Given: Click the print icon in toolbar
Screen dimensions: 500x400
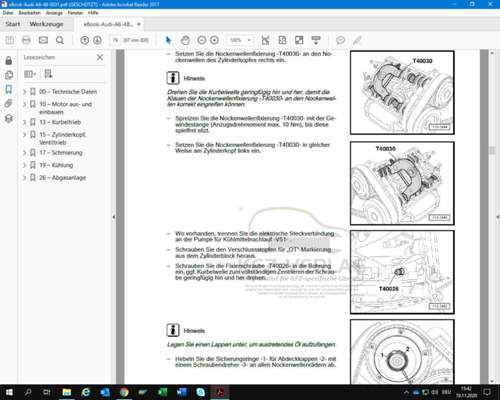Looking at the screenshot, I should coord(26,40).
